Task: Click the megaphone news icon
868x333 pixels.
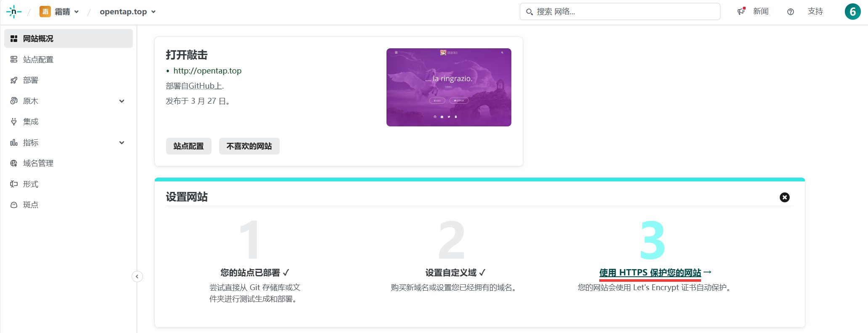Action: pos(741,11)
